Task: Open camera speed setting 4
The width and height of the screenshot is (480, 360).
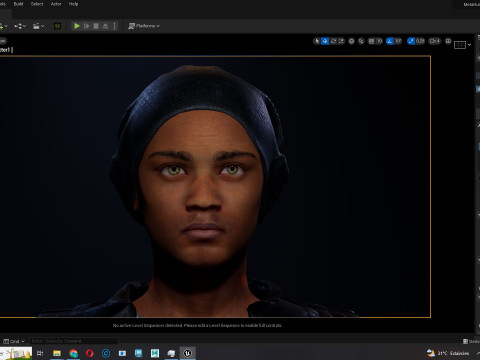Action: tap(434, 41)
